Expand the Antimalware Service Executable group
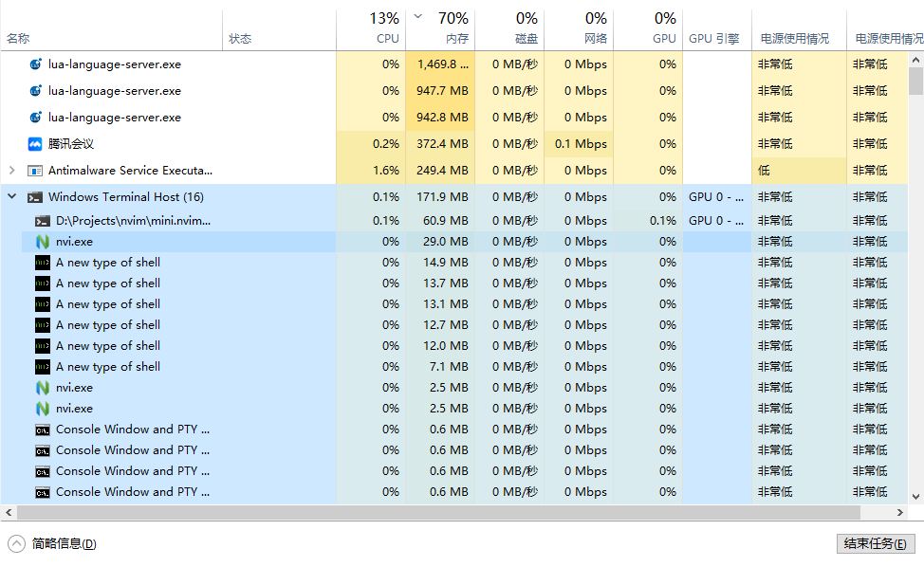This screenshot has width=924, height=567. 11,171
